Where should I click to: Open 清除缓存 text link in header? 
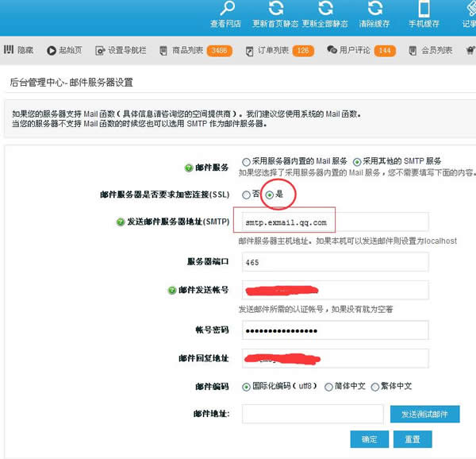[x=374, y=24]
